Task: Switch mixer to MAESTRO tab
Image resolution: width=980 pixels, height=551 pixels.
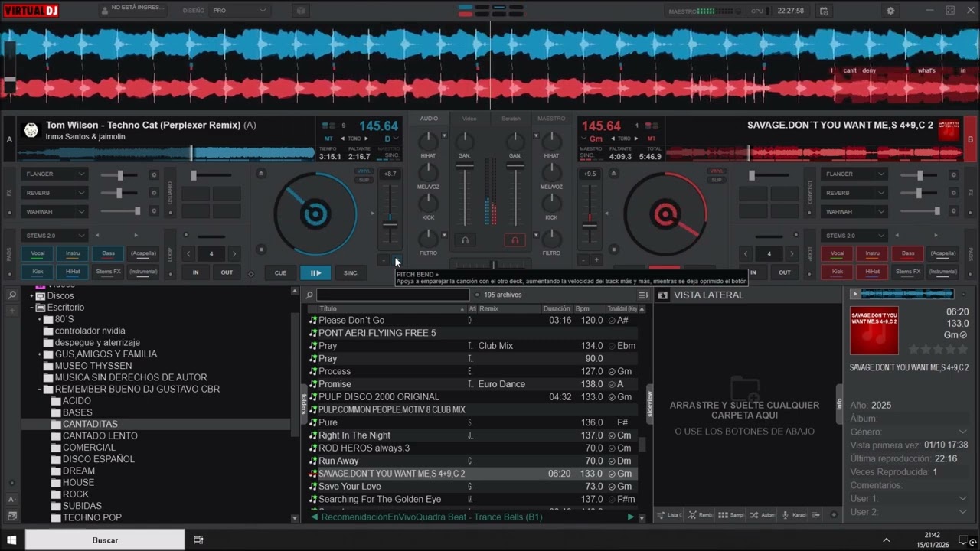Action: tap(551, 119)
